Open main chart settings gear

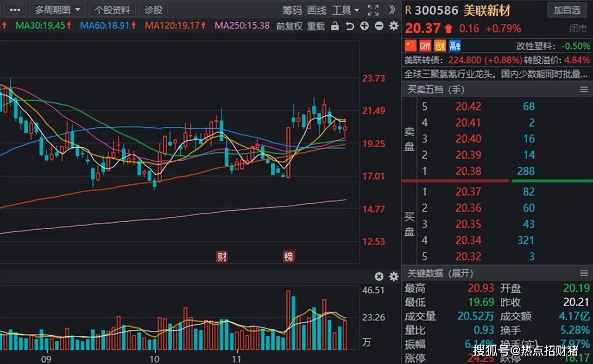[x=394, y=26]
